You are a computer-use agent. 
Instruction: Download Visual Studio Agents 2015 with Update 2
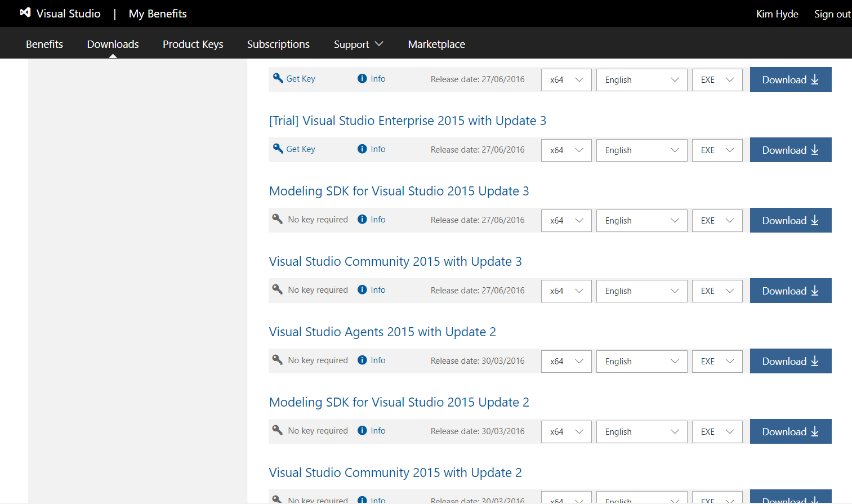point(791,361)
